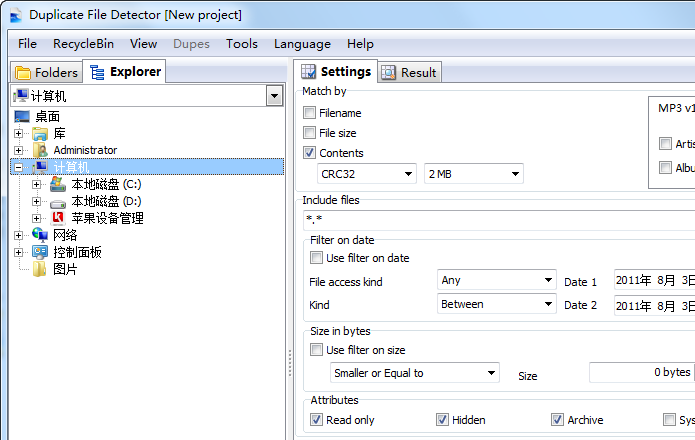Select 本地磁盘 (C:) label in tree
The width and height of the screenshot is (695, 440).
point(106,184)
